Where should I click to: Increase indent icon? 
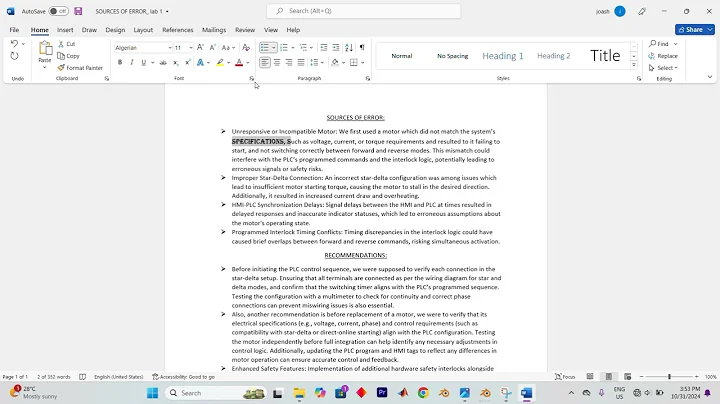point(336,47)
